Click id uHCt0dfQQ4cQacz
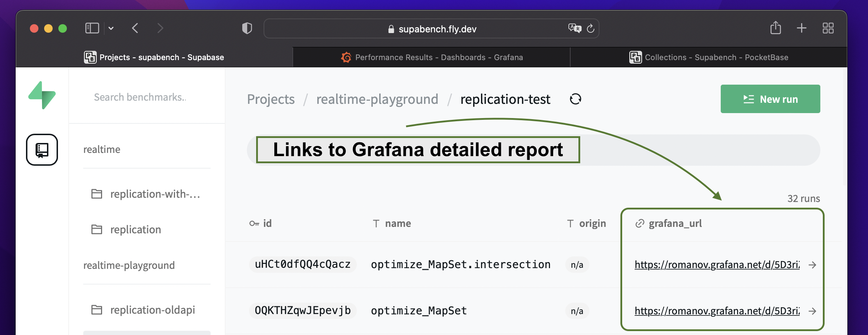 click(303, 264)
